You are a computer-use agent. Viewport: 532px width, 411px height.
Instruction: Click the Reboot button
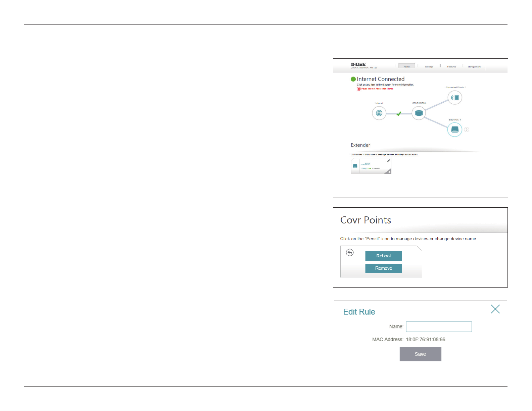383,256
